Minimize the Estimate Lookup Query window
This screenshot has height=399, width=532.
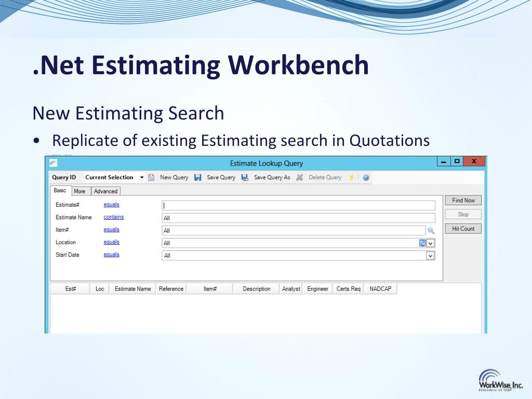[444, 162]
